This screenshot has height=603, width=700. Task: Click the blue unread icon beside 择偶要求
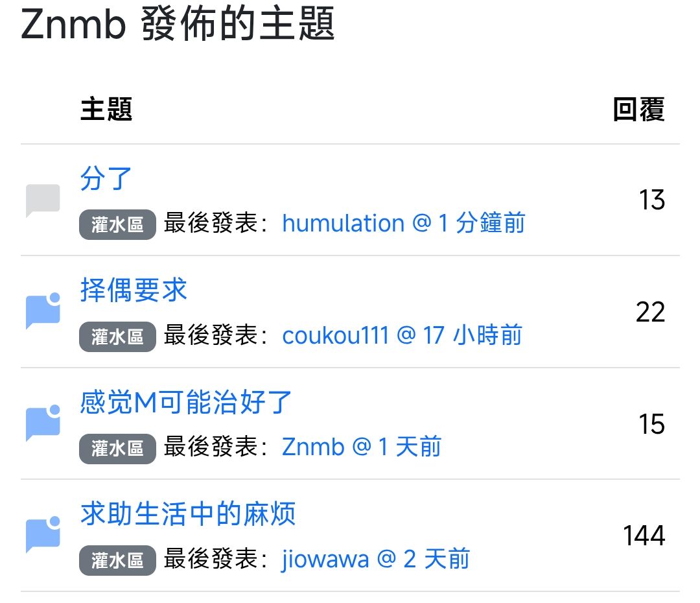pos(43,311)
